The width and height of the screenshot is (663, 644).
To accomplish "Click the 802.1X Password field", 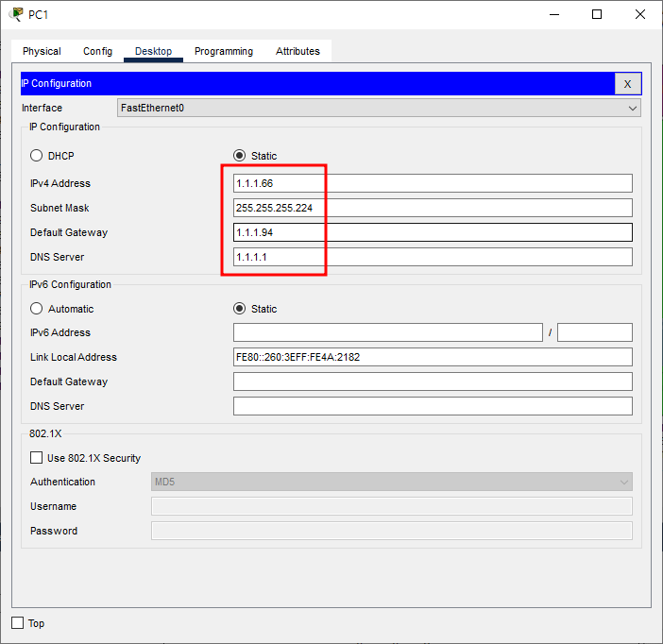I will point(392,531).
